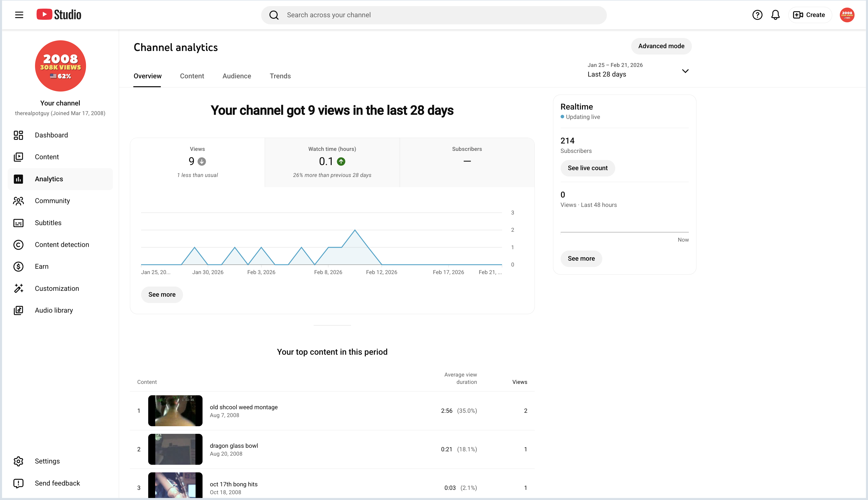Open the account avatar menu
868x500 pixels.
847,15
